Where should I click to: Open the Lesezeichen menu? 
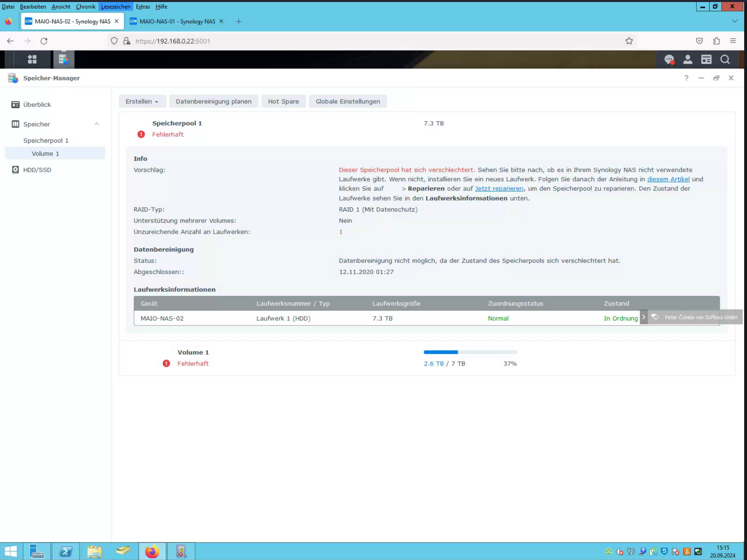tap(116, 6)
